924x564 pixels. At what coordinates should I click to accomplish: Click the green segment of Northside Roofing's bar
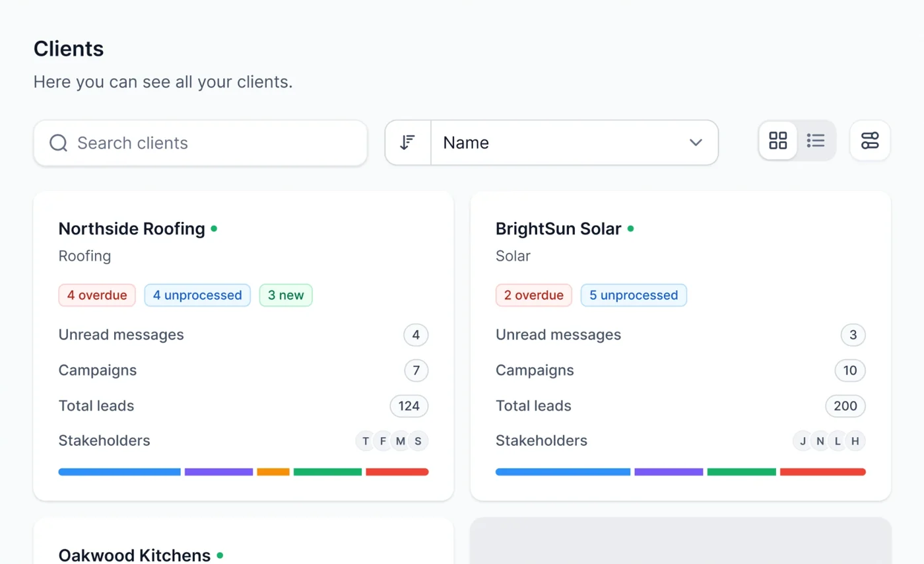(327, 472)
